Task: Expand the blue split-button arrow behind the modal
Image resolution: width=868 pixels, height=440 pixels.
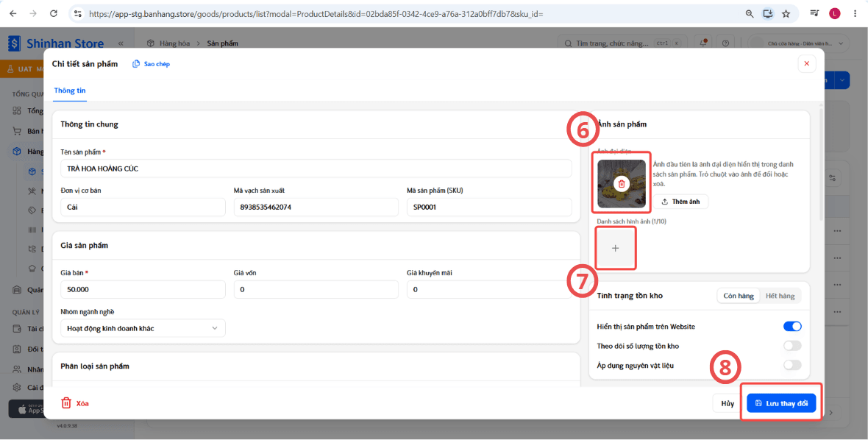Action: pos(842,81)
